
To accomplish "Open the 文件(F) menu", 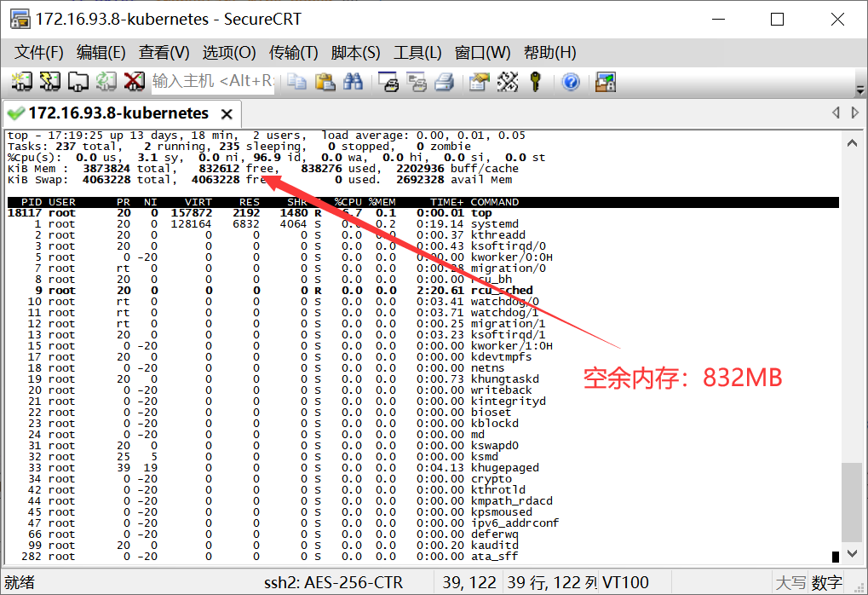I will (x=39, y=52).
